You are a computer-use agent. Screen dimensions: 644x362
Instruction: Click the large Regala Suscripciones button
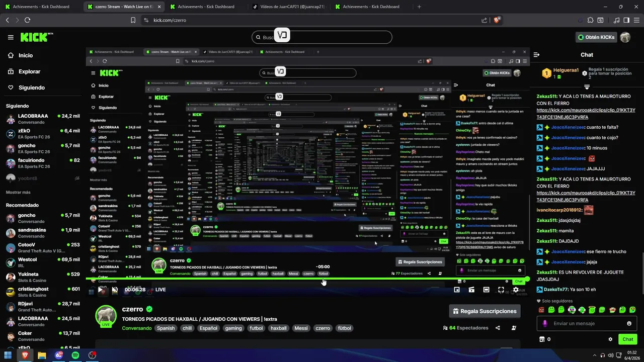485,311
